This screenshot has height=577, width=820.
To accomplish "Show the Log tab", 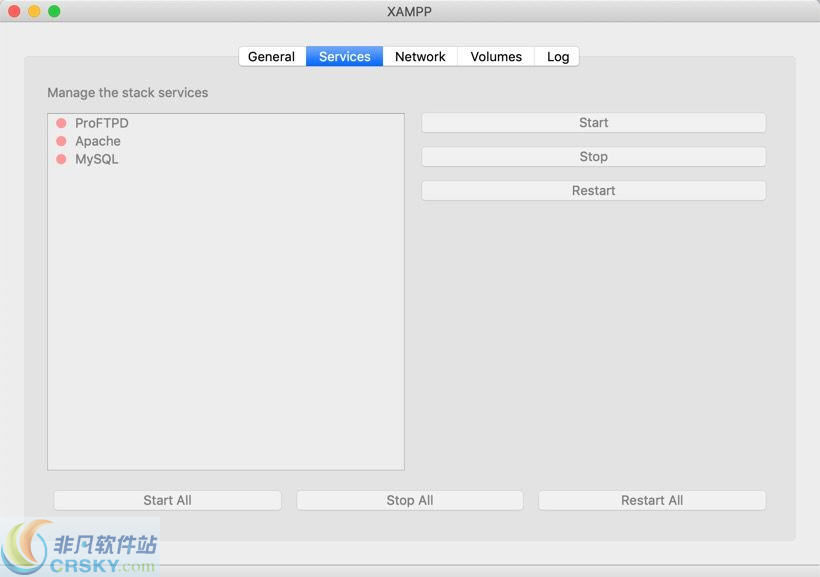I will pyautogui.click(x=557, y=56).
